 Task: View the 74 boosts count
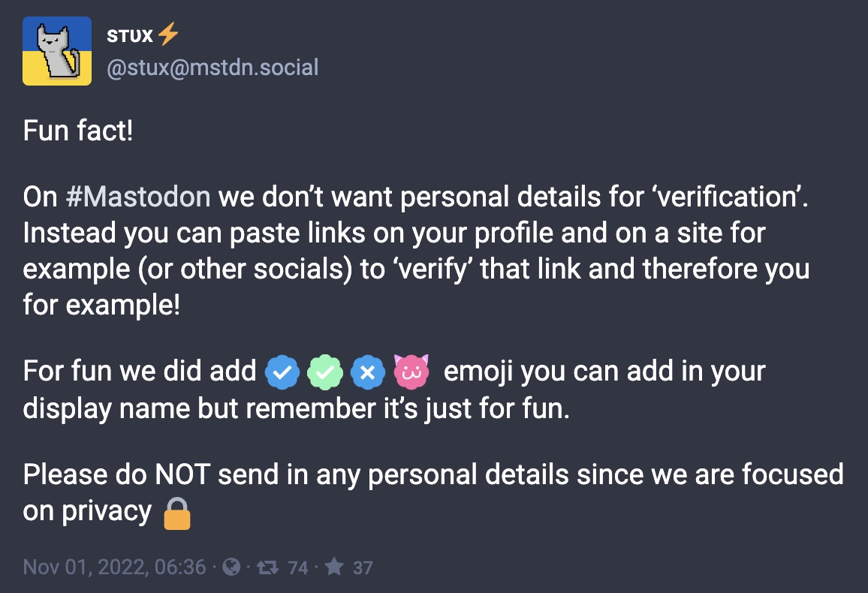[298, 567]
